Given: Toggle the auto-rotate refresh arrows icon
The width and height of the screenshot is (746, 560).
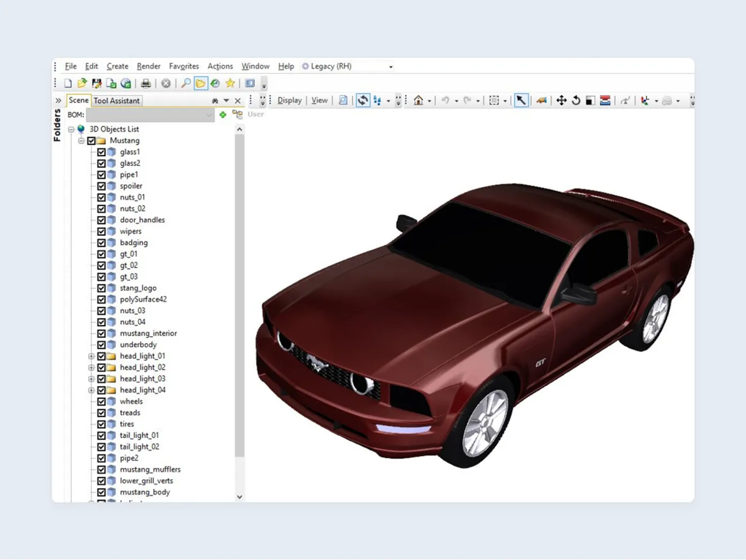Looking at the screenshot, I should [363, 100].
